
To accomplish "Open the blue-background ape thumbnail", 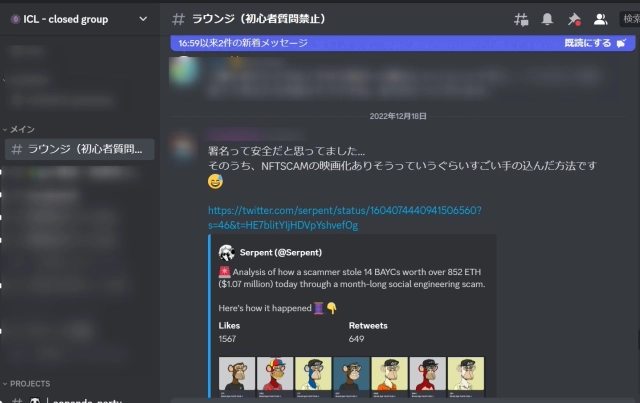I will tap(351, 376).
